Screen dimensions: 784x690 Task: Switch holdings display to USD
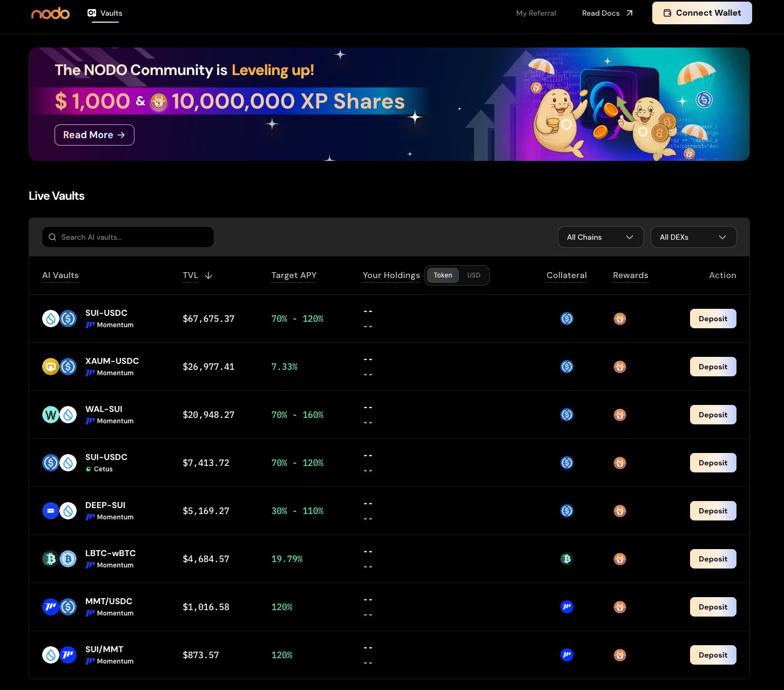tap(474, 275)
